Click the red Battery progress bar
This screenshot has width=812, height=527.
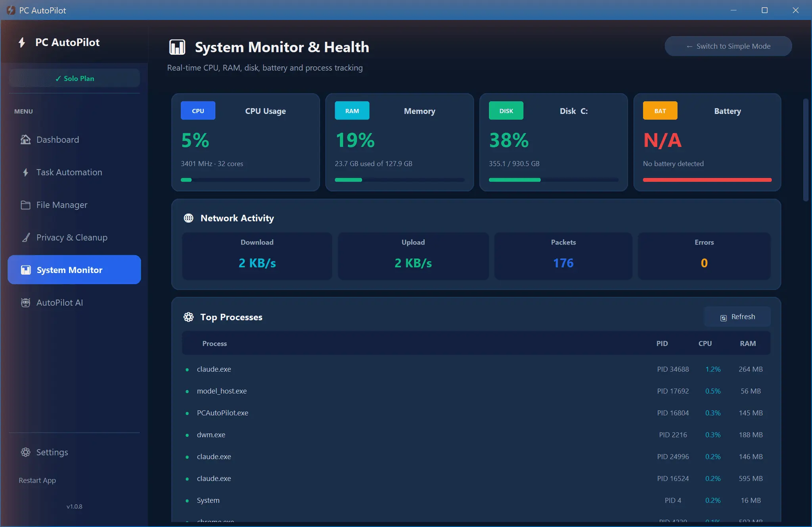coord(707,180)
